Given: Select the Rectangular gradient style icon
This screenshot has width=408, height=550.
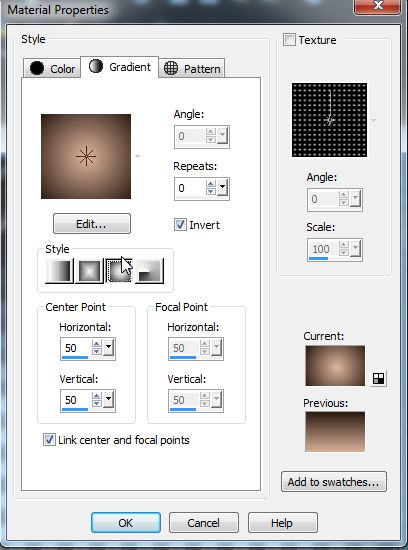Looking at the screenshot, I should [89, 271].
